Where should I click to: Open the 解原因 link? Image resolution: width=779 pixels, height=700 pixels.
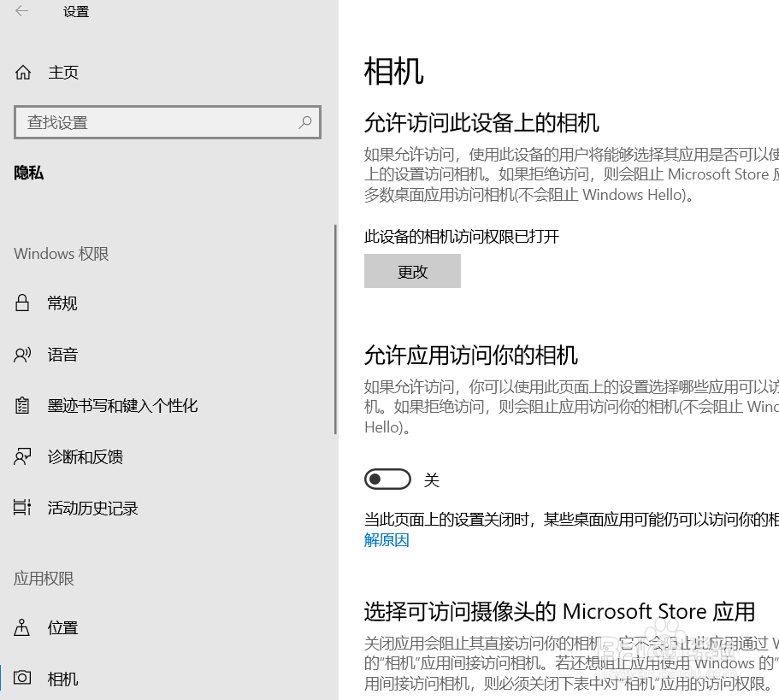[x=386, y=539]
